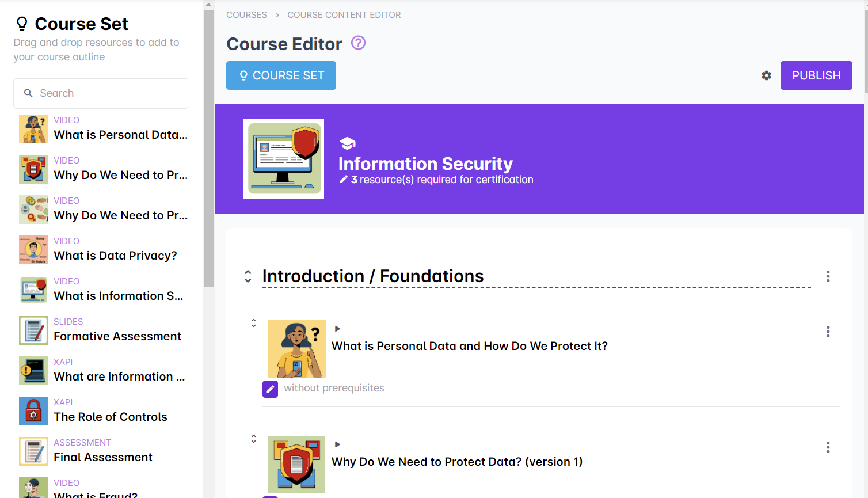Publish the course
The width and height of the screenshot is (868, 498).
pyautogui.click(x=816, y=75)
